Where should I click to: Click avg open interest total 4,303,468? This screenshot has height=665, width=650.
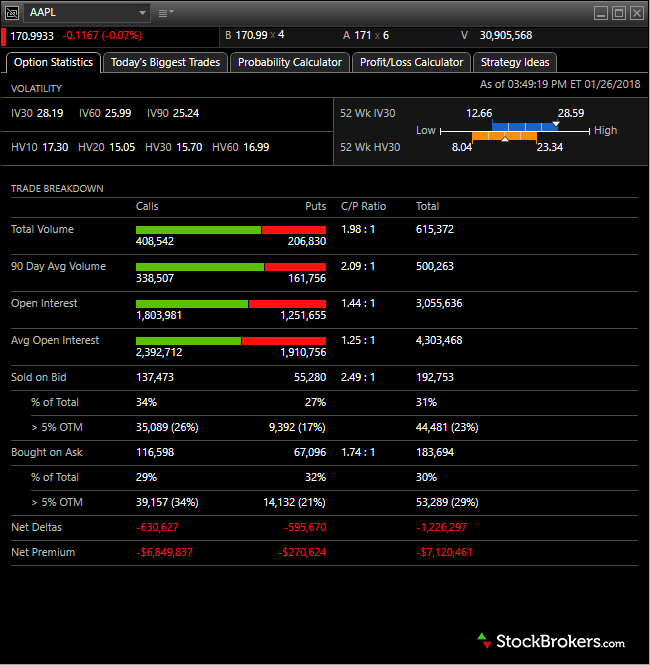(x=439, y=340)
